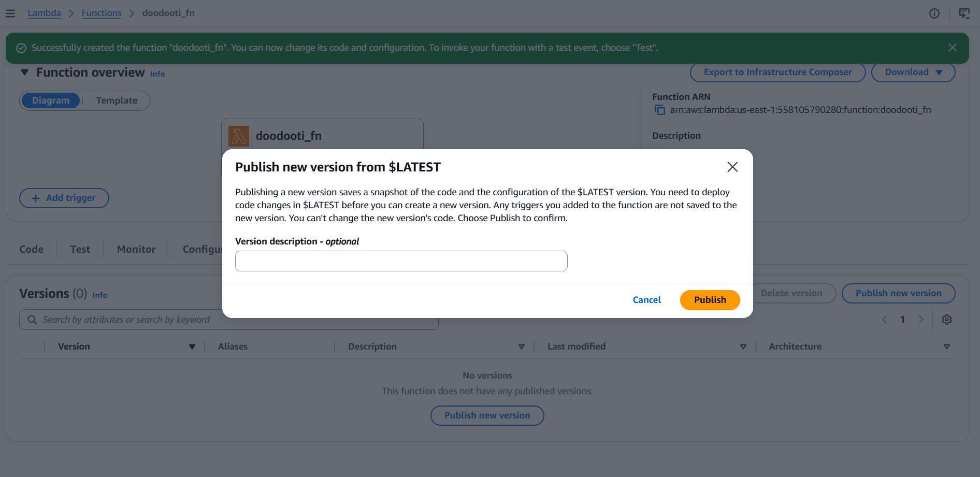Viewport: 980px width, 477px height.
Task: Open the Configuration tab
Action: (x=203, y=249)
